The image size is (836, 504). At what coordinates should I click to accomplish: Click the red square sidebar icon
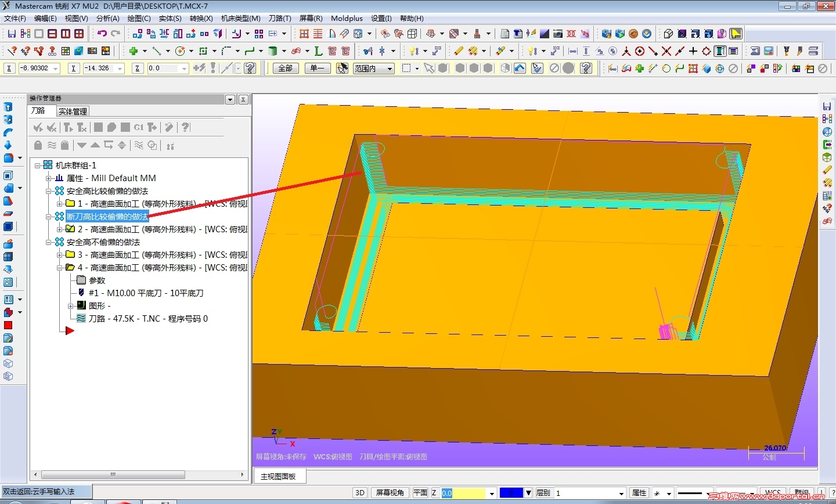(x=8, y=325)
